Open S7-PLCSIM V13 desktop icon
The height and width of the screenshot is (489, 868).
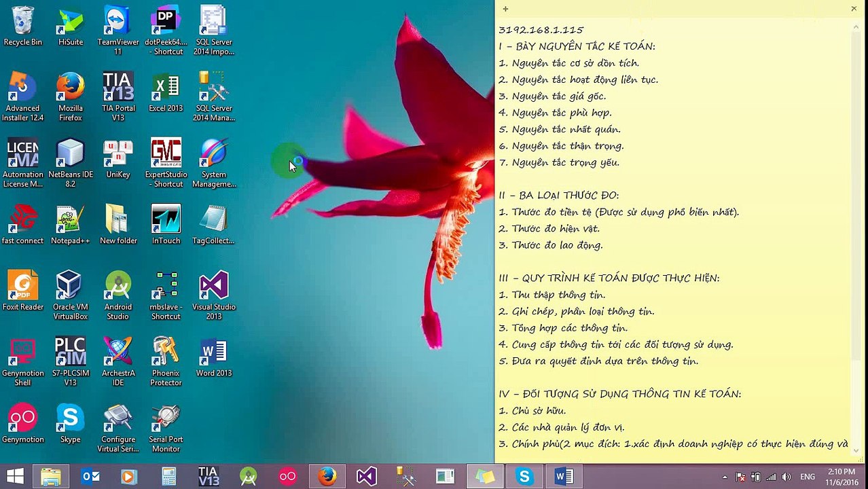point(71,362)
